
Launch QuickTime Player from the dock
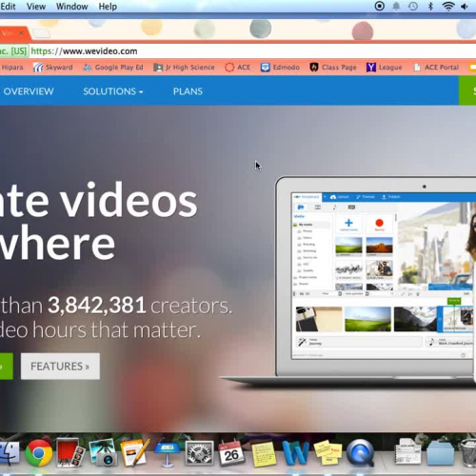tap(360, 453)
